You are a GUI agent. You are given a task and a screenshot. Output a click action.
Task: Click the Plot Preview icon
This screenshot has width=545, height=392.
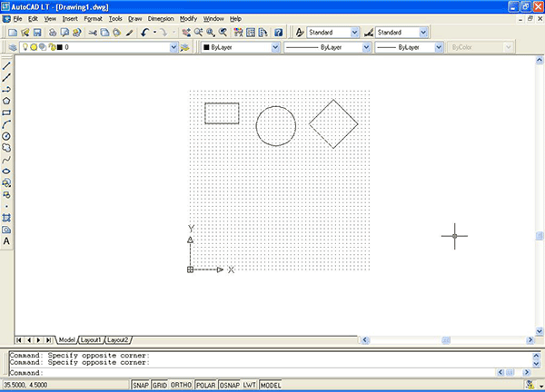pyautogui.click(x=64, y=33)
